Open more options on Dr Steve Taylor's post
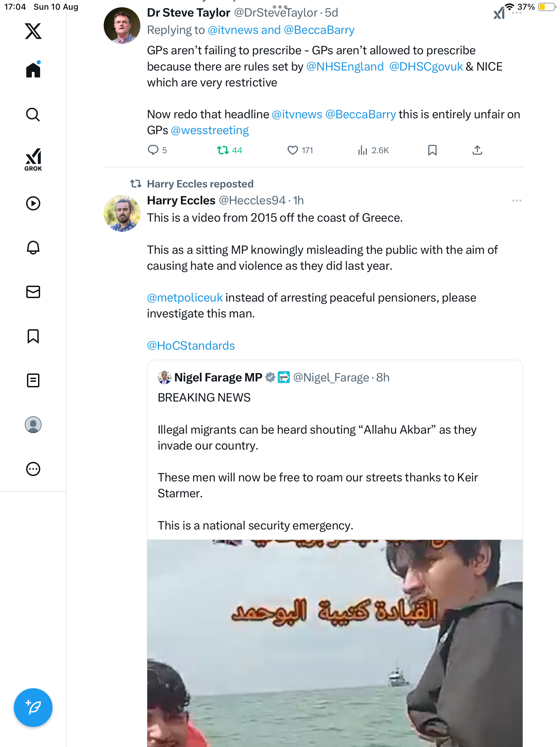The image size is (560, 747). [516, 13]
